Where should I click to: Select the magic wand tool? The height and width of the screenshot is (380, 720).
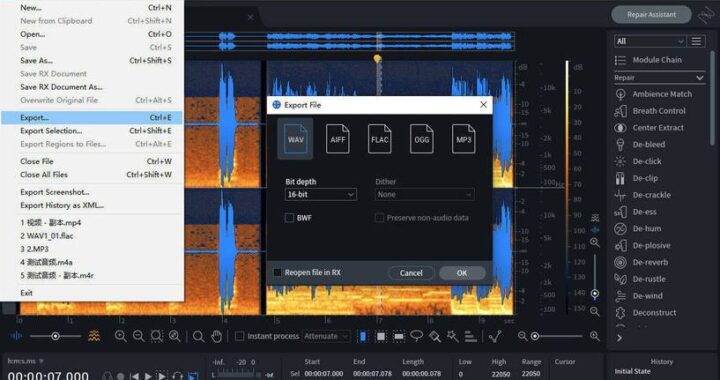pos(453,336)
